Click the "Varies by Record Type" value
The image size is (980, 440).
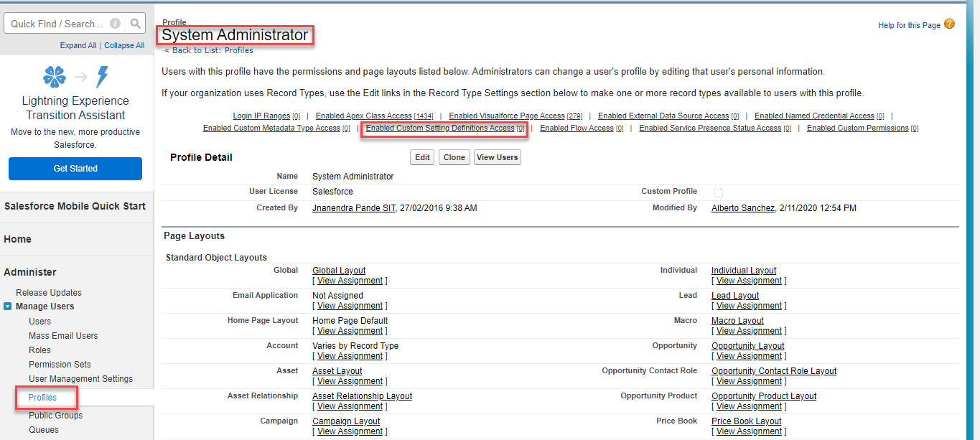[355, 346]
